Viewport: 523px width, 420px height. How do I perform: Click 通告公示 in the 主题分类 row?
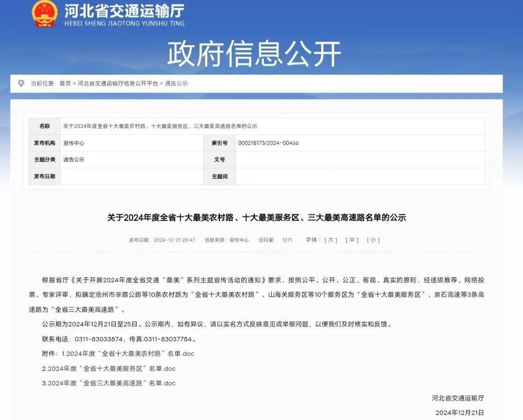click(x=74, y=159)
